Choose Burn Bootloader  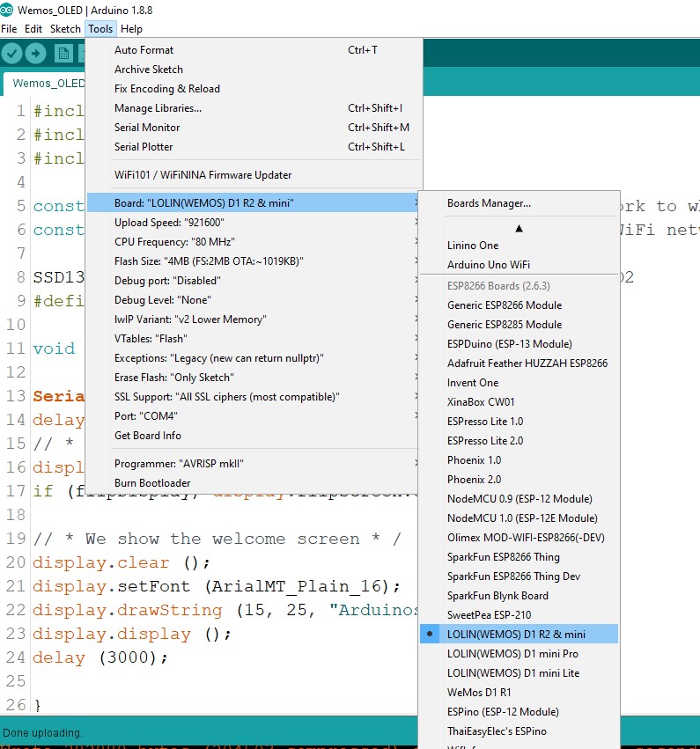(x=254, y=483)
